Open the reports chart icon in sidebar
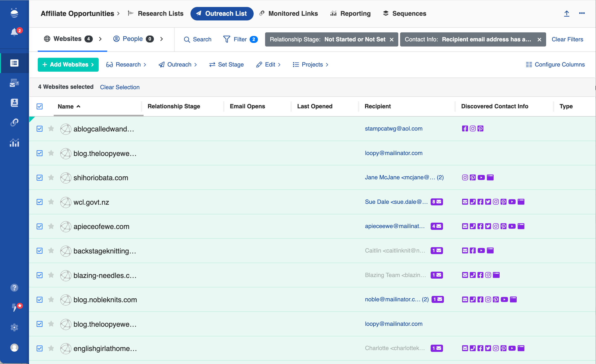Viewport: 596px width, 364px height. pos(14,143)
